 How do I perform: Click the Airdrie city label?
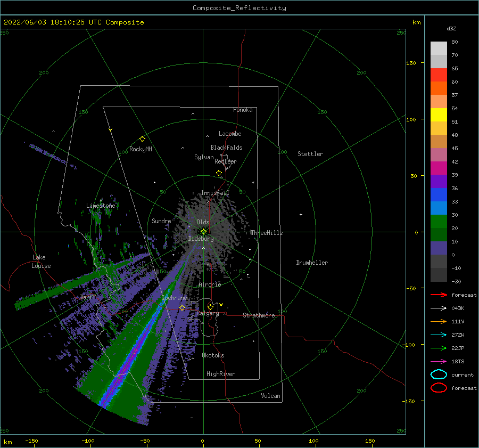click(x=210, y=284)
